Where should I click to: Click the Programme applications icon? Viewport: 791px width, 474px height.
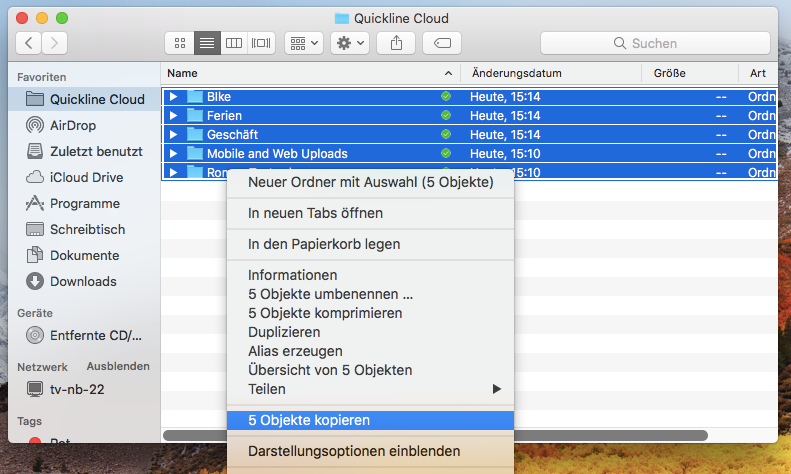pyautogui.click(x=35, y=203)
